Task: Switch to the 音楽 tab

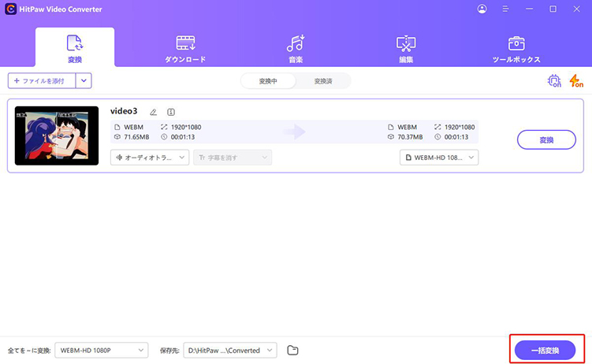Action: (x=296, y=48)
